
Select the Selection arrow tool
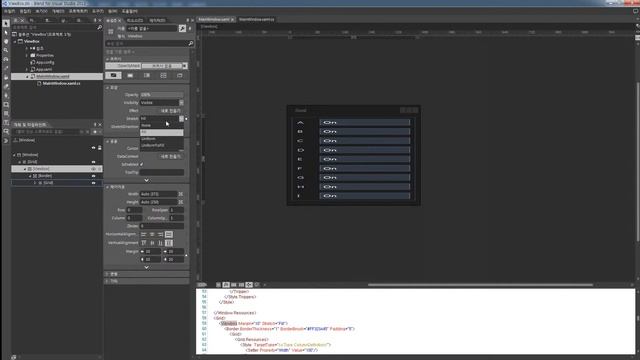6,23
